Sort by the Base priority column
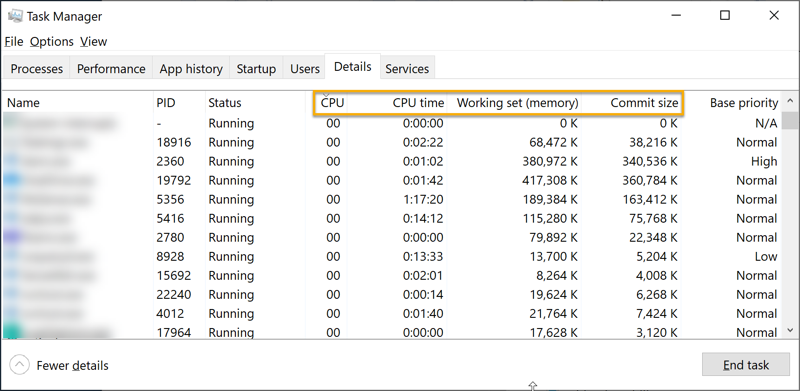The height and width of the screenshot is (391, 800). click(732, 103)
